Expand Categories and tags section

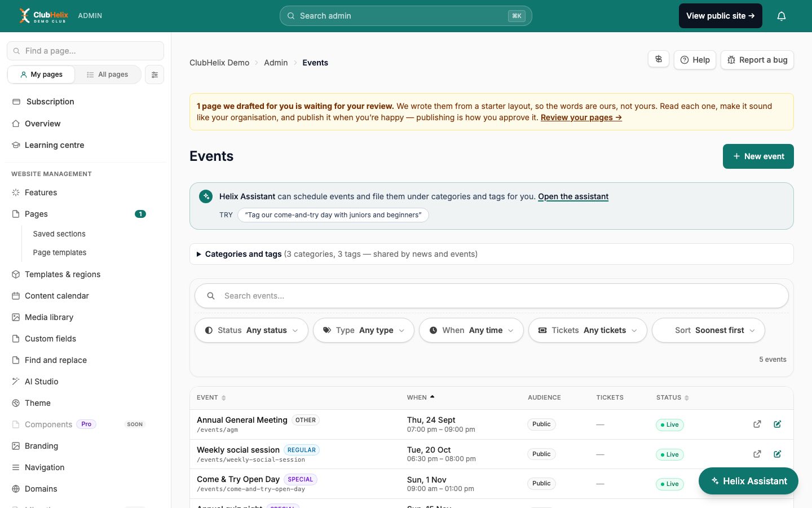492,254
